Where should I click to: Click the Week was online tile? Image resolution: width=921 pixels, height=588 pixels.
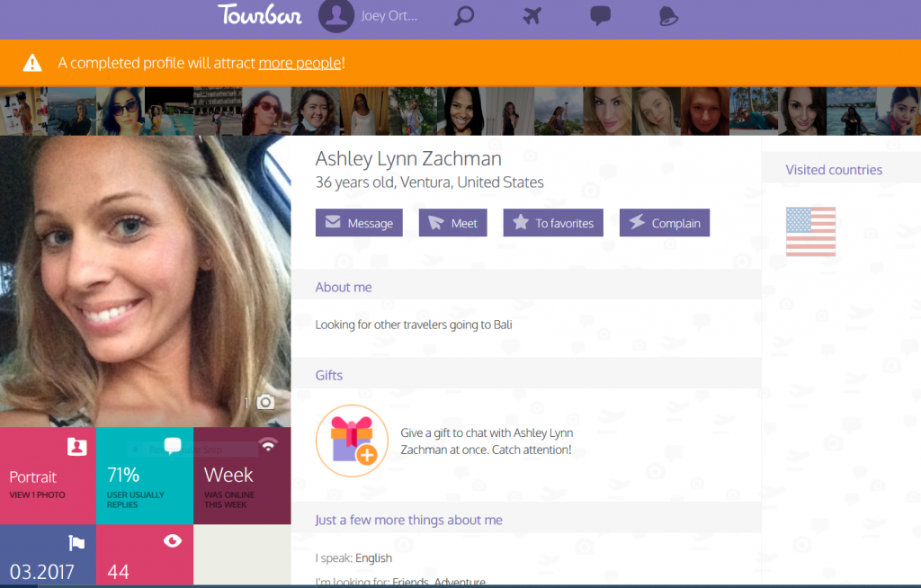[x=242, y=476]
